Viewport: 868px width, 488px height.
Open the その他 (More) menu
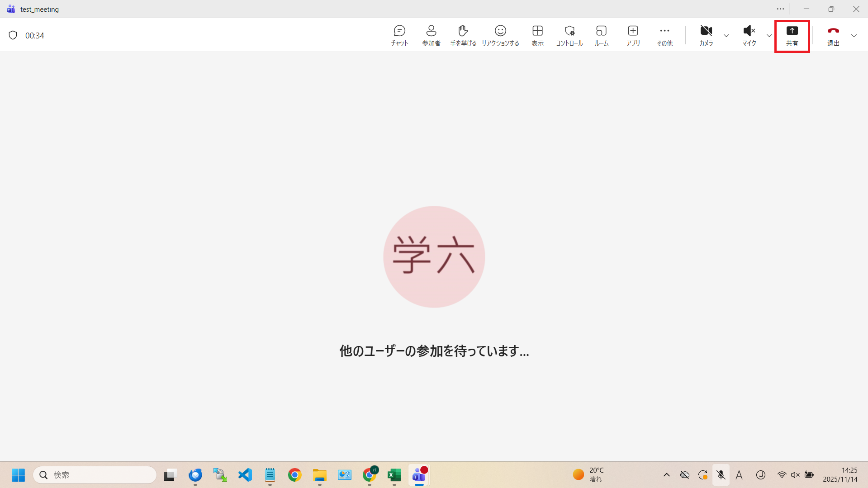[664, 35]
